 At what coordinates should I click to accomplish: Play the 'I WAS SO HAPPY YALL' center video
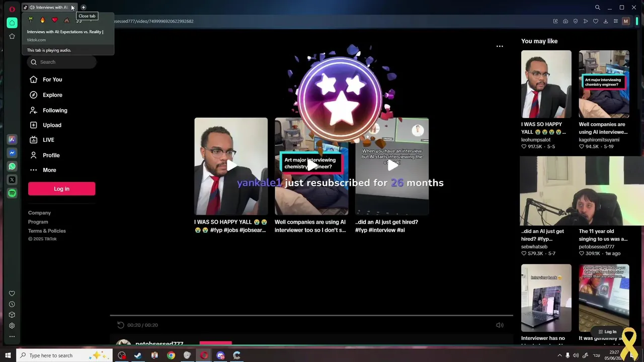coord(231,166)
